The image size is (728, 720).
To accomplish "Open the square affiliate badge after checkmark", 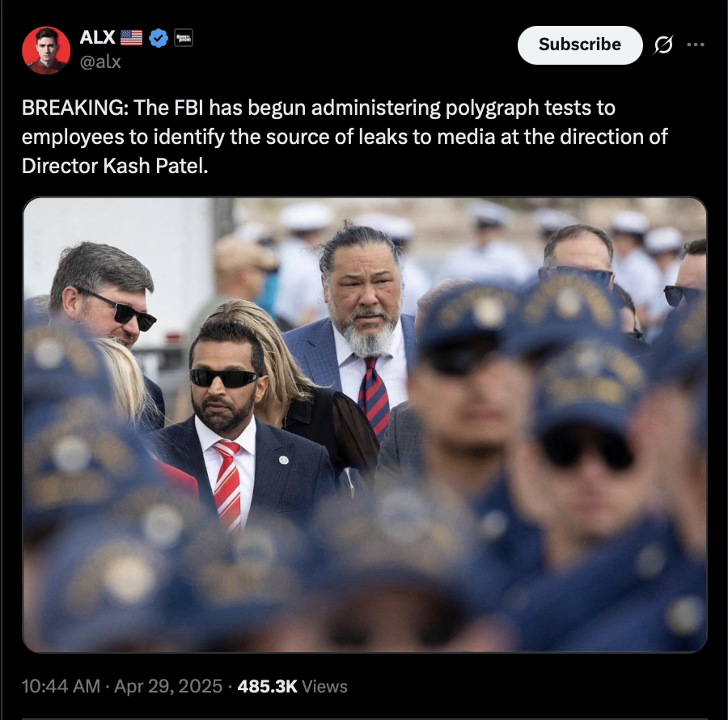I will (x=184, y=37).
